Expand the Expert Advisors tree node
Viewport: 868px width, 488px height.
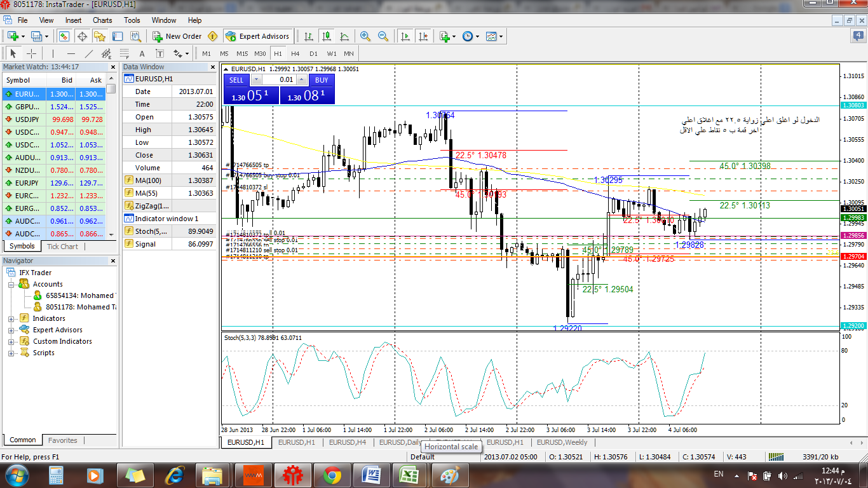11,330
